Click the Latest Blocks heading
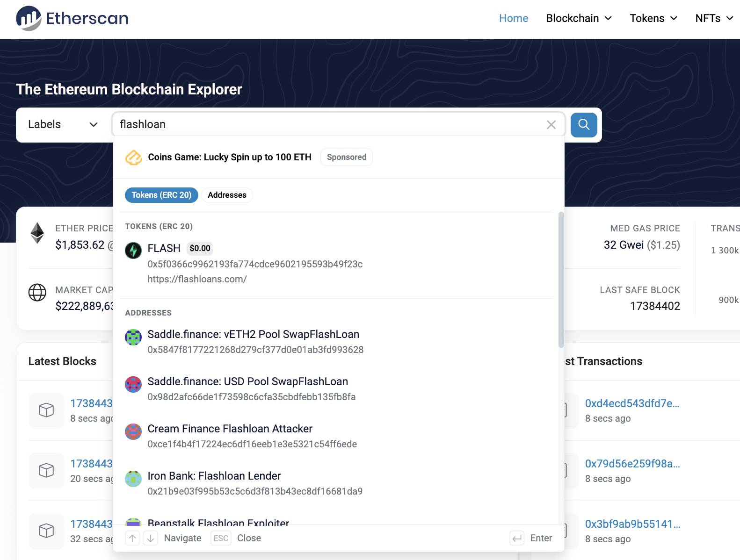The width and height of the screenshot is (740, 560). (62, 361)
